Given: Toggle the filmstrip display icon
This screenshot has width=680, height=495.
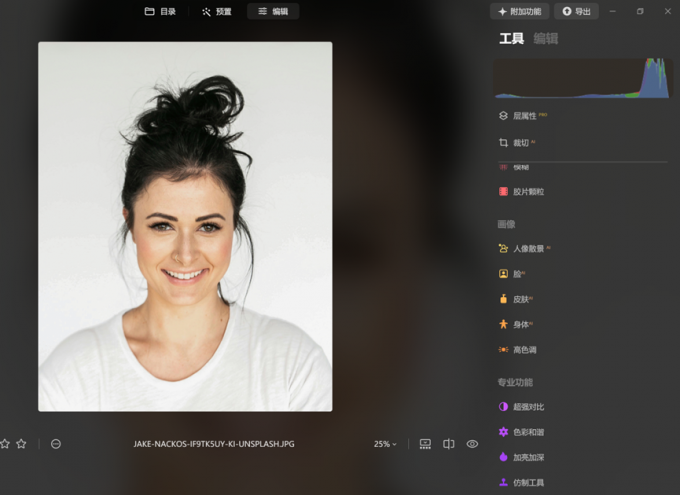Looking at the screenshot, I should tap(425, 444).
